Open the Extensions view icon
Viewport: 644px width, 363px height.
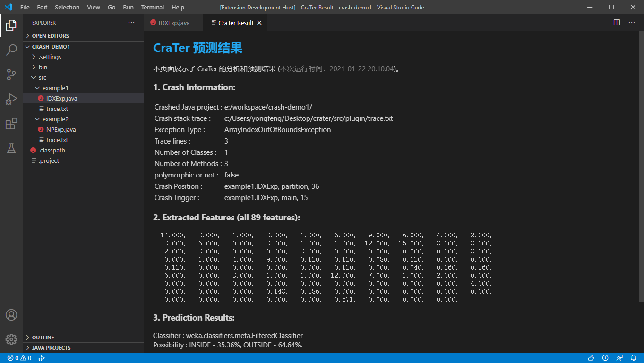[11, 124]
